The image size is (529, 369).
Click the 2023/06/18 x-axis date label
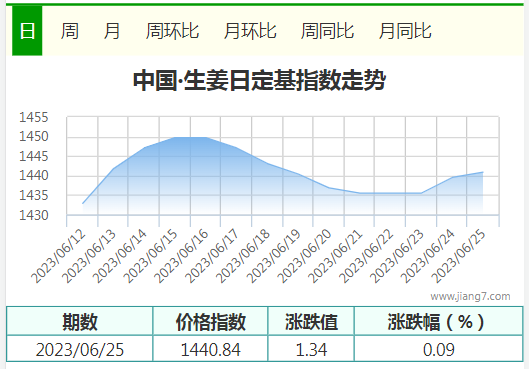243,256
